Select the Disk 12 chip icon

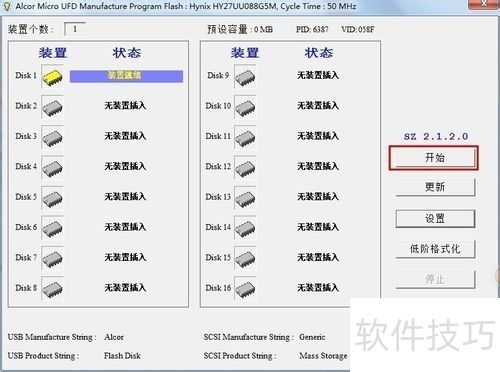(245, 168)
